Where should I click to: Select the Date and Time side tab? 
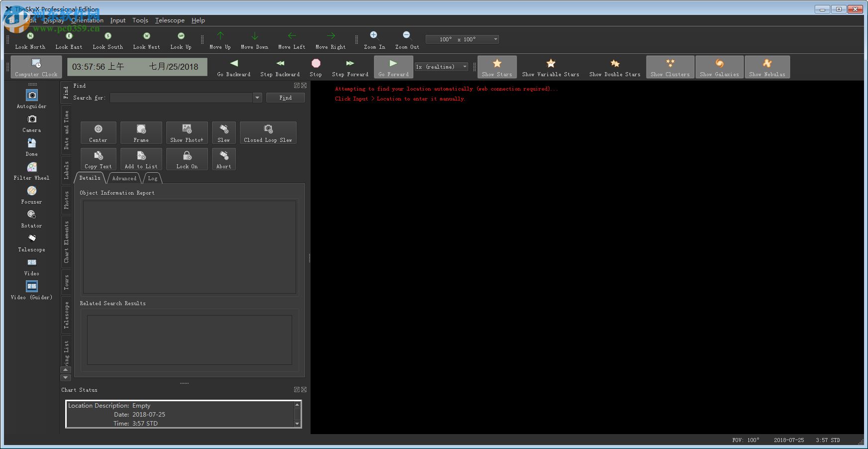[66, 130]
